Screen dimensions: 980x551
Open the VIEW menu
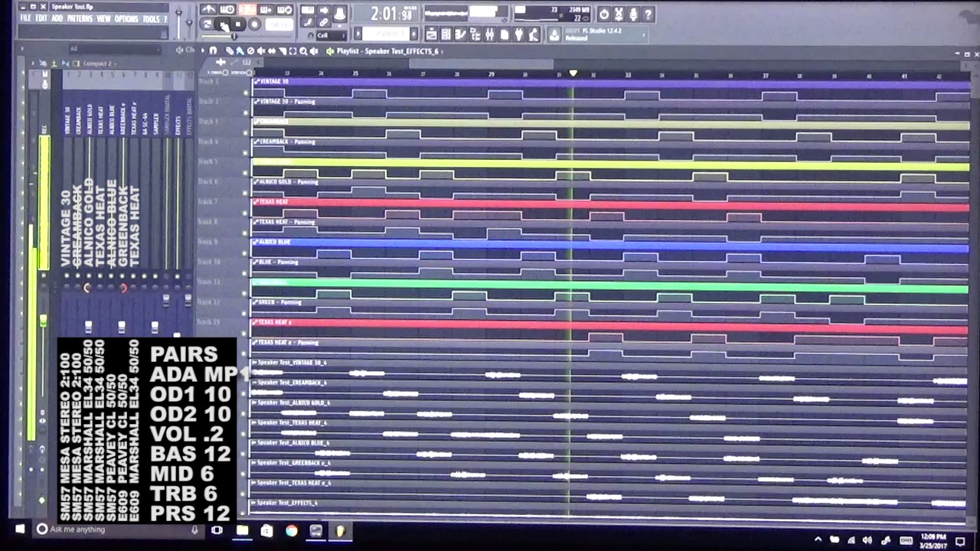(103, 18)
